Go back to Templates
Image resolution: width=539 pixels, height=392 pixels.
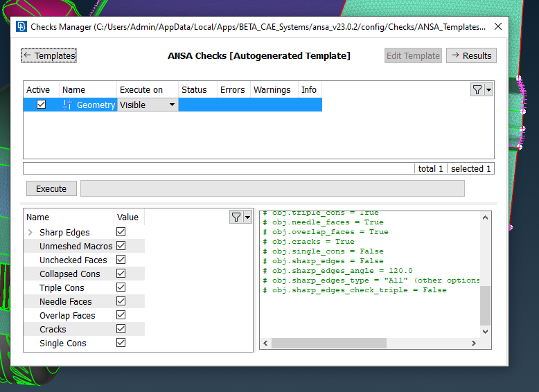[x=48, y=55]
